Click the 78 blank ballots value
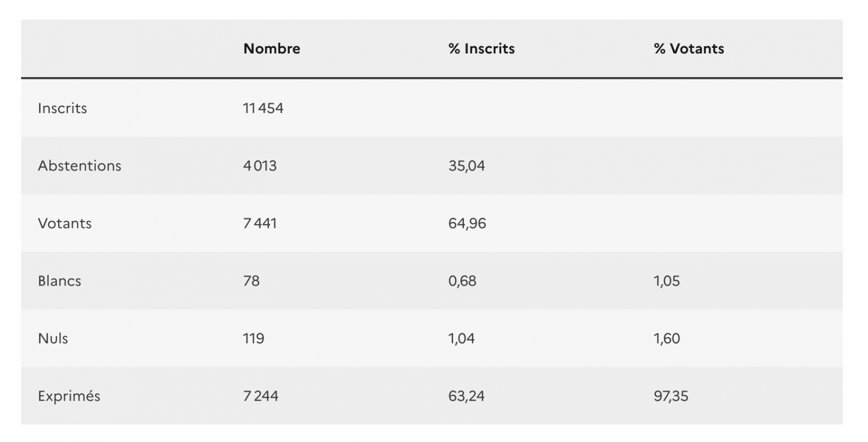The image size is (868, 442). point(251,281)
